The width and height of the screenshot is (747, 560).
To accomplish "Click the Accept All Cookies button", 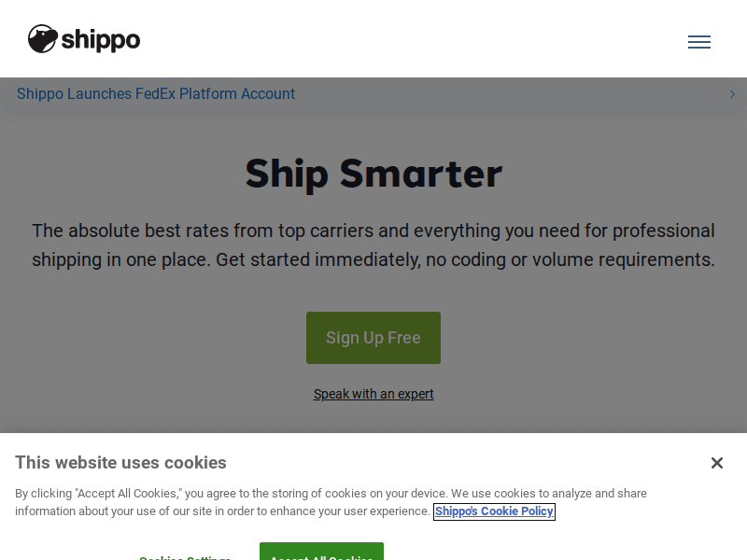I will 321,553.
